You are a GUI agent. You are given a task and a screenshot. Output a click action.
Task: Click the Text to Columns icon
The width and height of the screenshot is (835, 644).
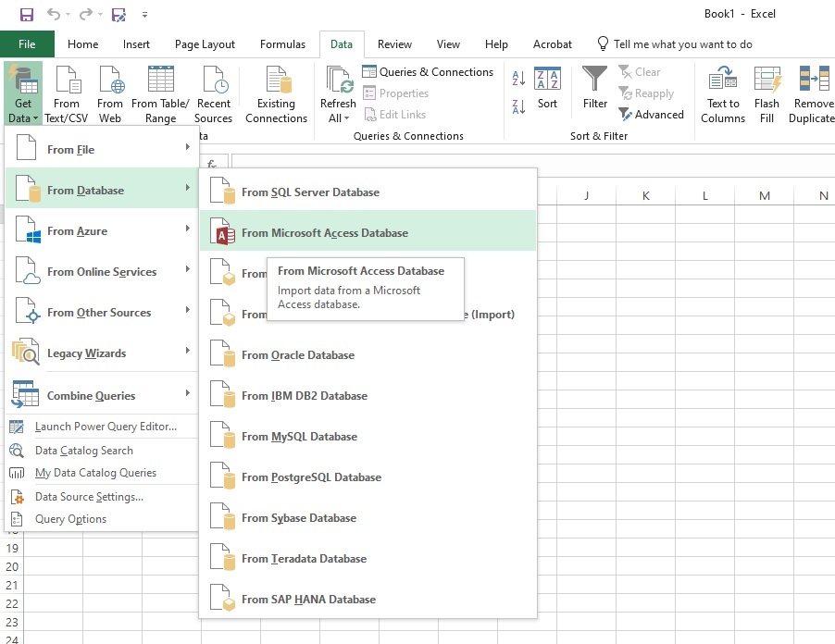(x=723, y=94)
